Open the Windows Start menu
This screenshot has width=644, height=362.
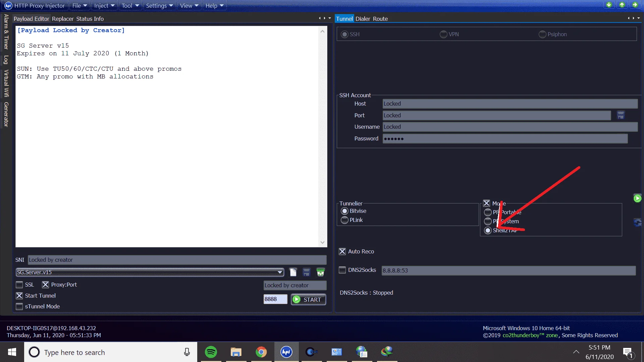[12, 352]
